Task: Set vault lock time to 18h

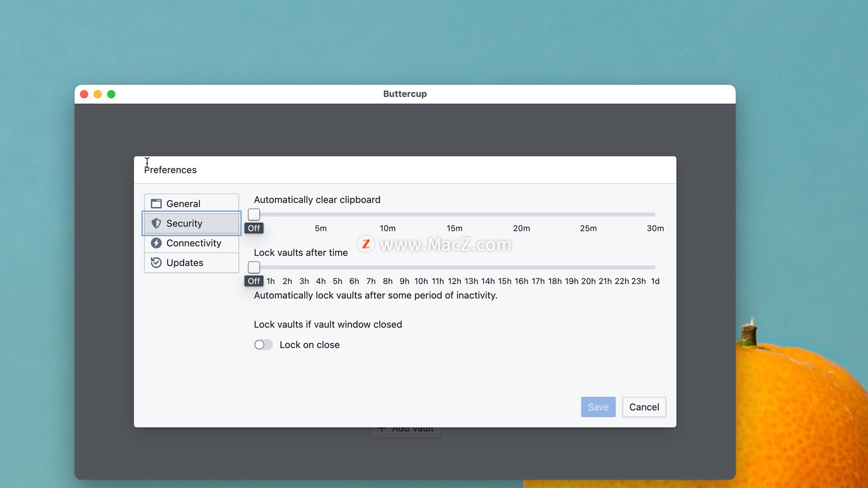Action: (x=555, y=281)
